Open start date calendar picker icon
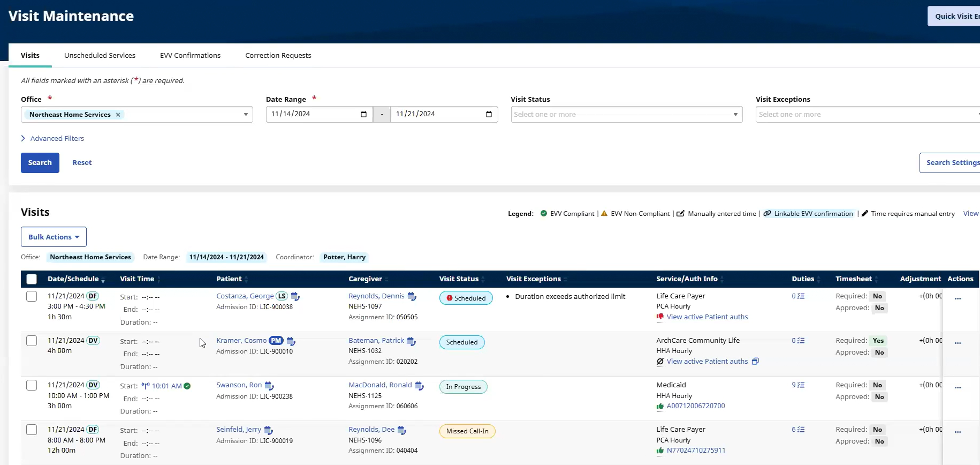980x465 pixels. click(x=364, y=114)
